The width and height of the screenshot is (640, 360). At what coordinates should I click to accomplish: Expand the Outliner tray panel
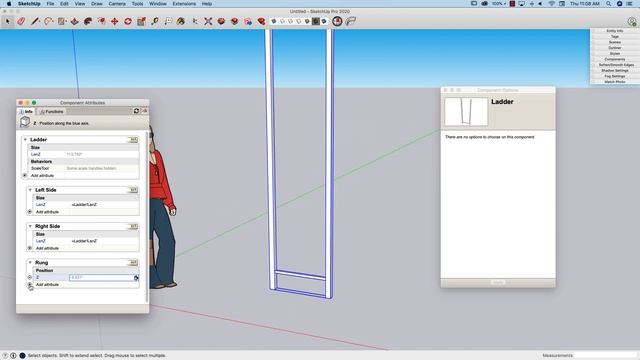[x=615, y=48]
